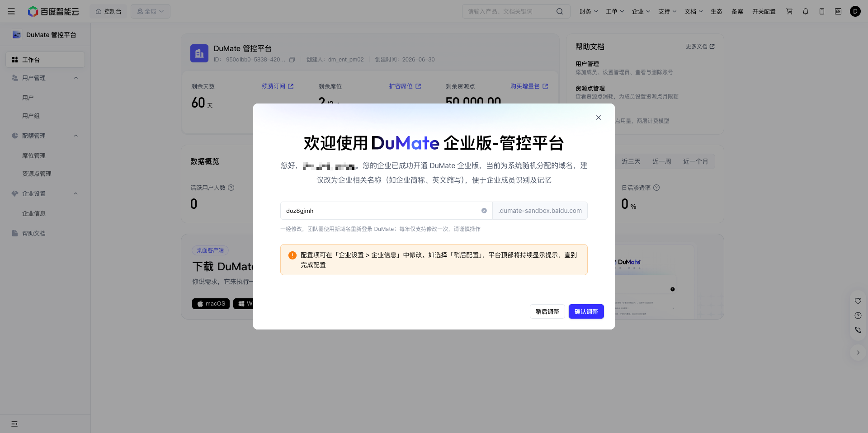Open 用户 in the sidebar
Image resolution: width=868 pixels, height=433 pixels.
click(28, 98)
